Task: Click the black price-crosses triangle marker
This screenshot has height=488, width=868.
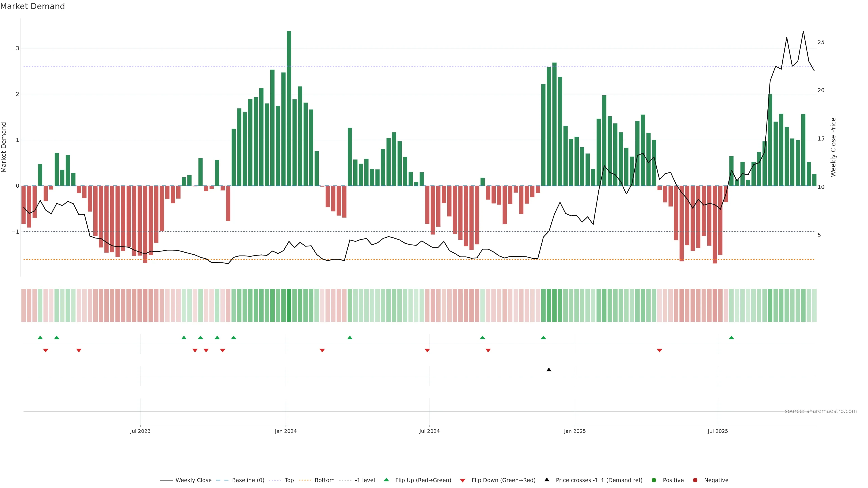Action: (x=549, y=370)
